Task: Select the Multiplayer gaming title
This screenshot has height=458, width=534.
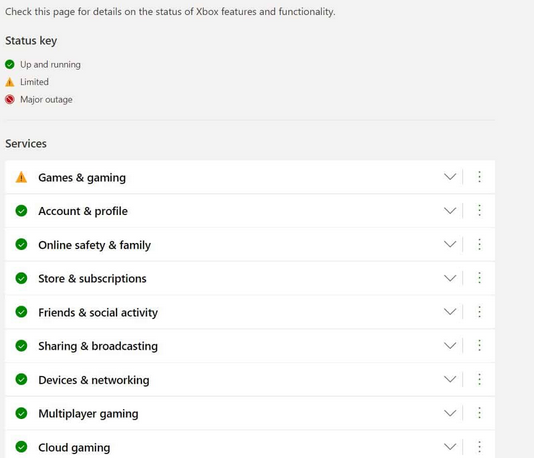Action: 88,414
